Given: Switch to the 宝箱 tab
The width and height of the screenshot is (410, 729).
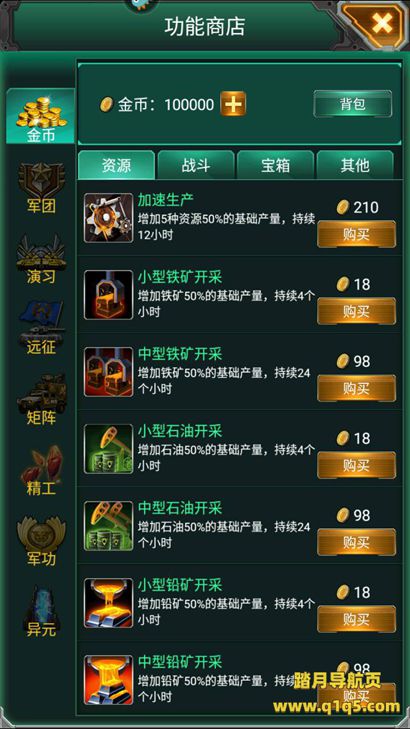Looking at the screenshot, I should coord(275,166).
